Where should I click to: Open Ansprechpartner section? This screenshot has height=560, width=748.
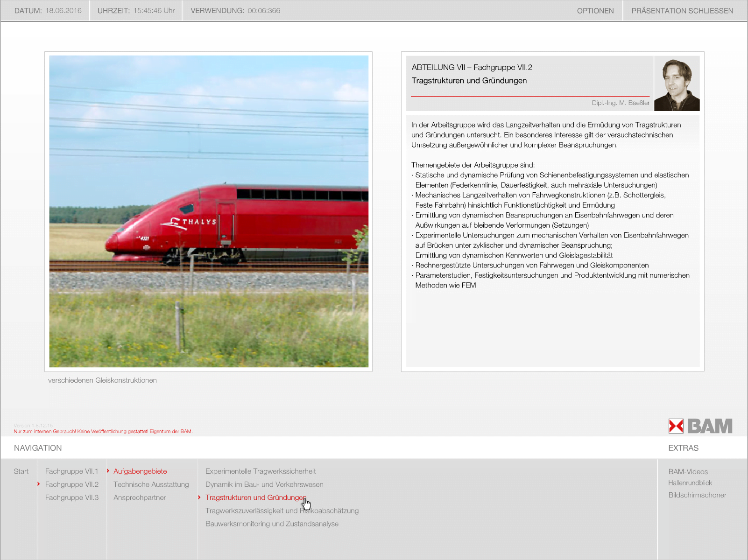point(140,497)
